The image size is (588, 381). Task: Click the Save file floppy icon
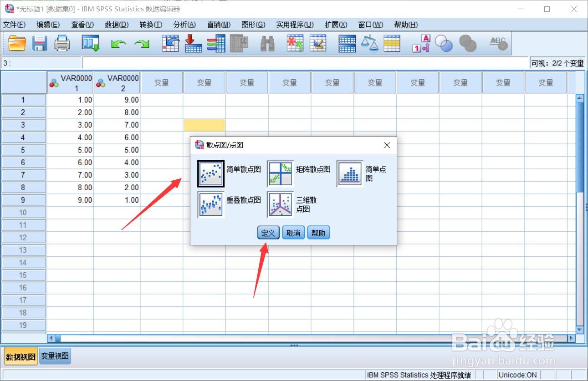coord(40,44)
